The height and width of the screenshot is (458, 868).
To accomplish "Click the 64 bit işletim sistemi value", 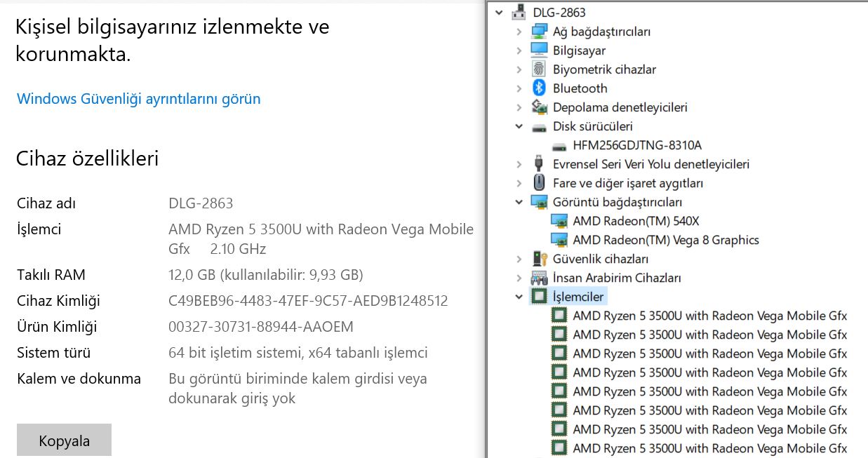I will 298,353.
